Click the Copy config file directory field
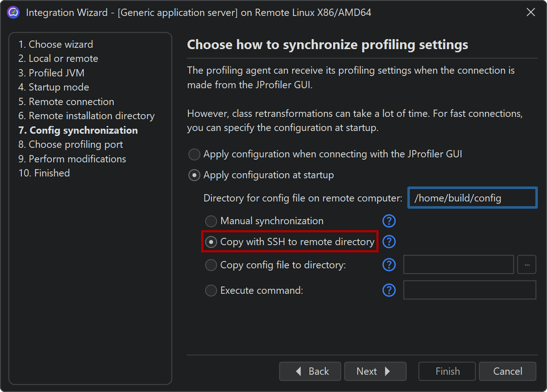This screenshot has width=547, height=392. pos(458,265)
